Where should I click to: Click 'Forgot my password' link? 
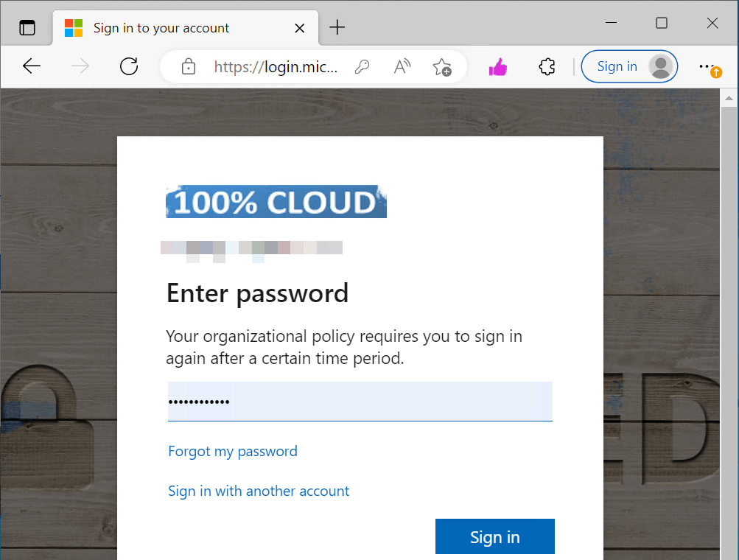[x=233, y=451]
